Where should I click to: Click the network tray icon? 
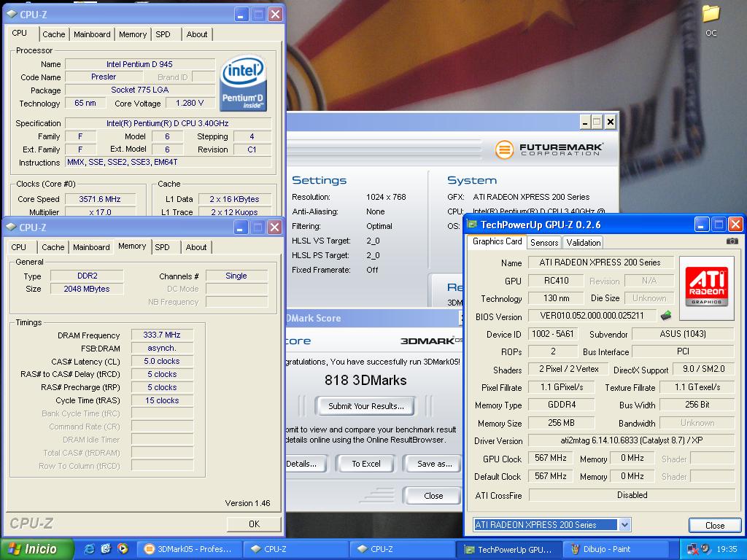tap(692, 549)
